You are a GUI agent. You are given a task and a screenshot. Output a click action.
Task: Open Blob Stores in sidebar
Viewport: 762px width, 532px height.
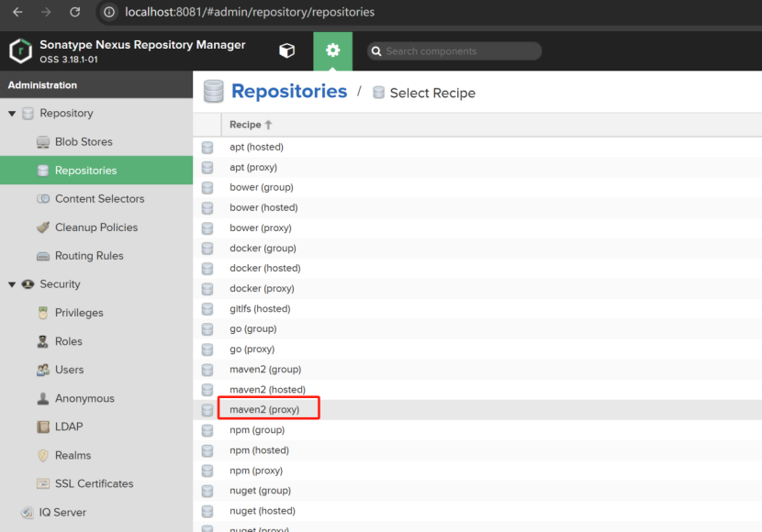pos(84,142)
